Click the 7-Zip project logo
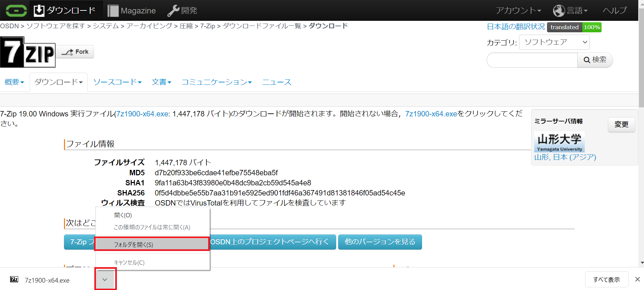644x290 pixels. coord(28,52)
